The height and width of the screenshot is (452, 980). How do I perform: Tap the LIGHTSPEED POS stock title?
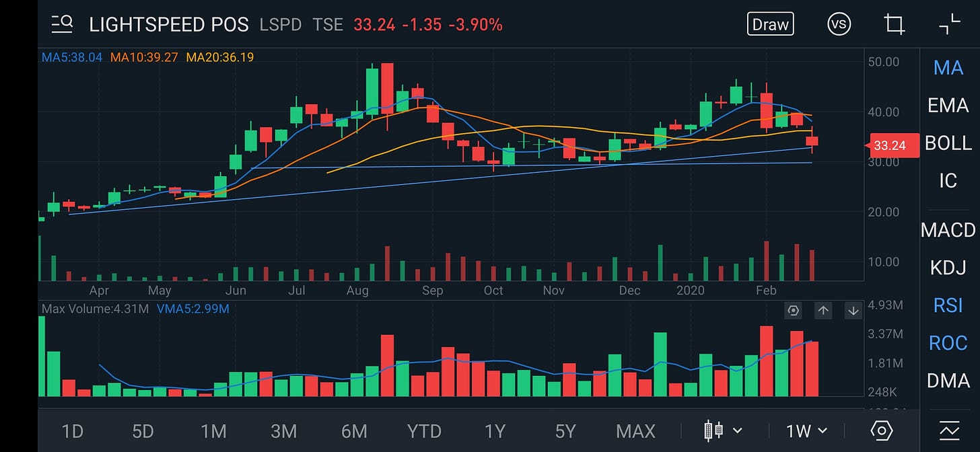[x=170, y=25]
